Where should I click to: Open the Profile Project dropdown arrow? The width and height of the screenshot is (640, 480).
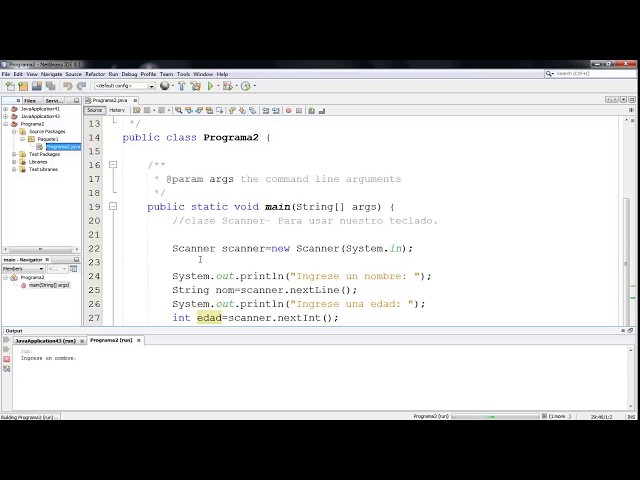click(255, 86)
